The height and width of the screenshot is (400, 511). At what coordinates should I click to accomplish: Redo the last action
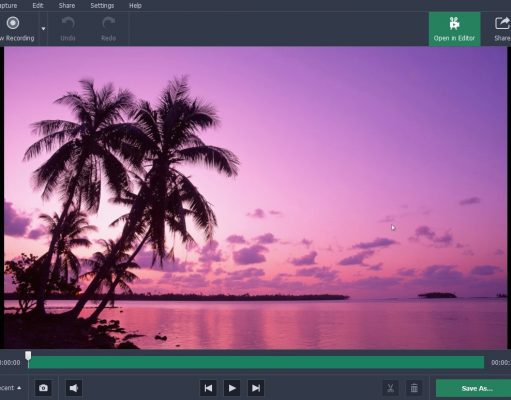pos(108,29)
